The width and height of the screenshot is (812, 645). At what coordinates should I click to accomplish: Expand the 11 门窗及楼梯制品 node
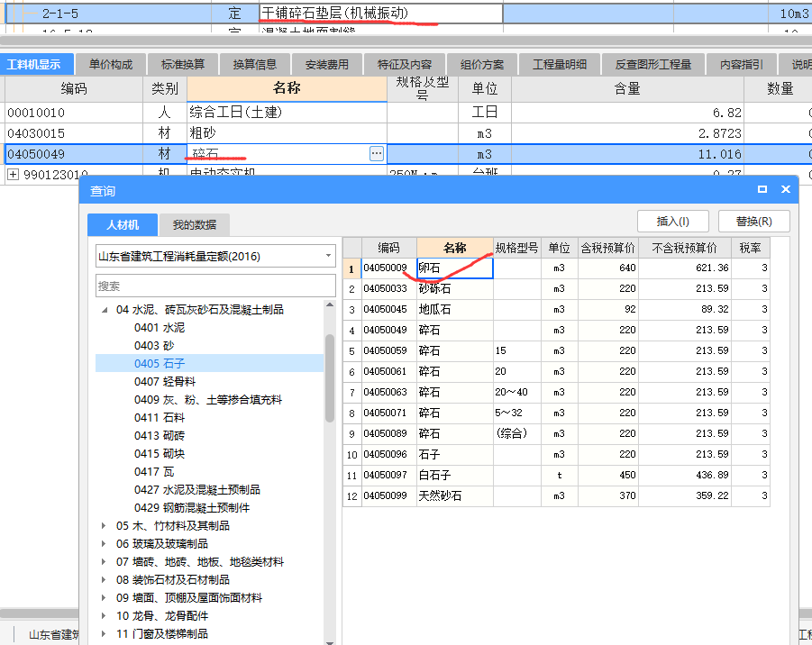pyautogui.click(x=104, y=633)
